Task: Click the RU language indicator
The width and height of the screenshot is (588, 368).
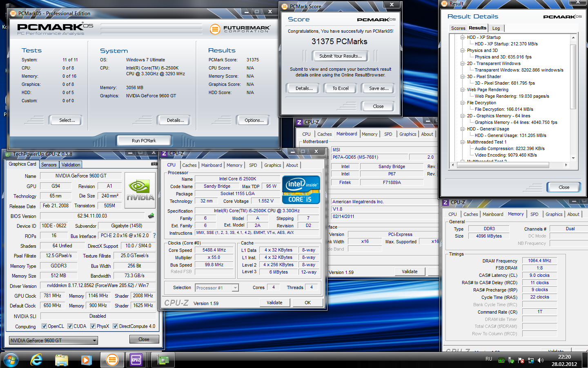Action: click(489, 359)
